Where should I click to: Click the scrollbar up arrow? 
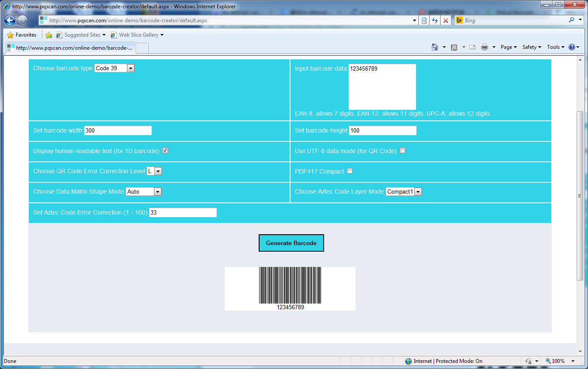(x=580, y=59)
